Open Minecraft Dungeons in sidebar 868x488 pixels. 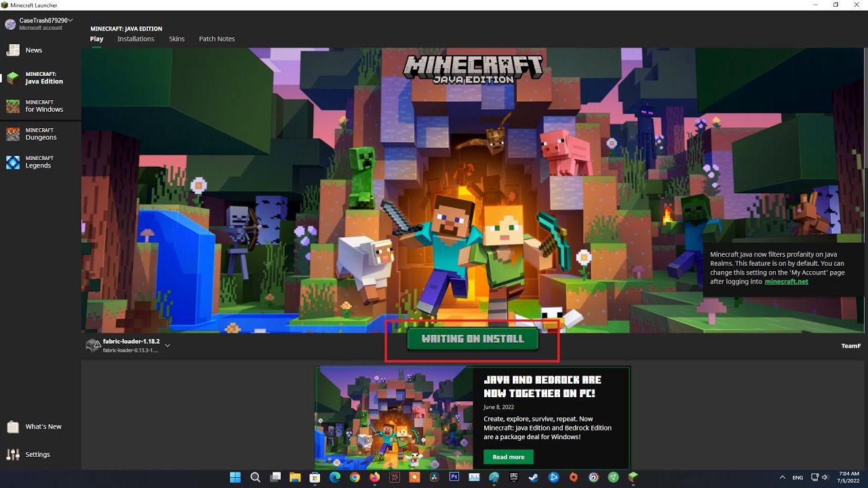[x=41, y=134]
